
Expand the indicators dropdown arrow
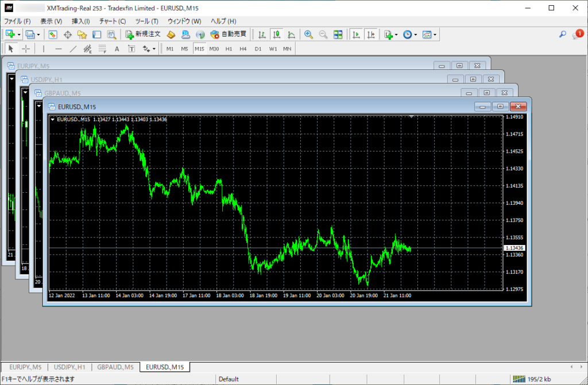(396, 35)
